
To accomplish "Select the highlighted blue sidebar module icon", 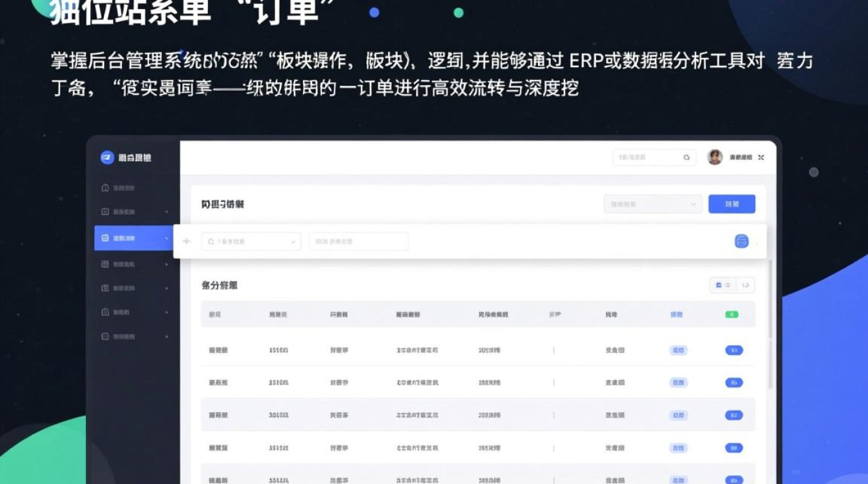I will coord(104,237).
